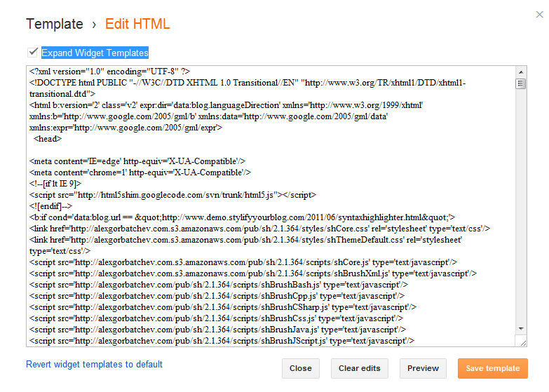Screen dimensions: 549x392
Task: Click the scrollbar down arrow in the HTML editor
Action: (x=521, y=327)
